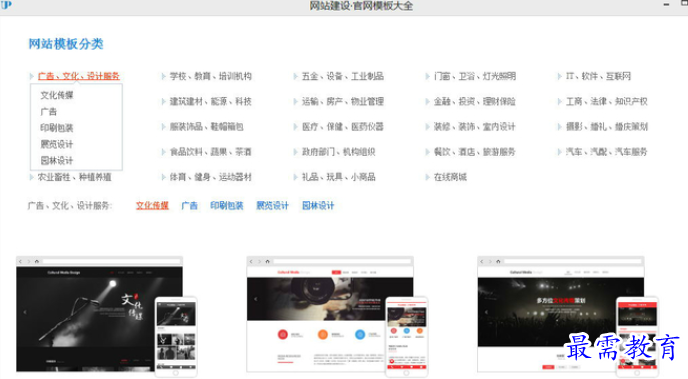
Task: Switch to the 印刷包装 subcategory tab
Action: [x=227, y=206]
